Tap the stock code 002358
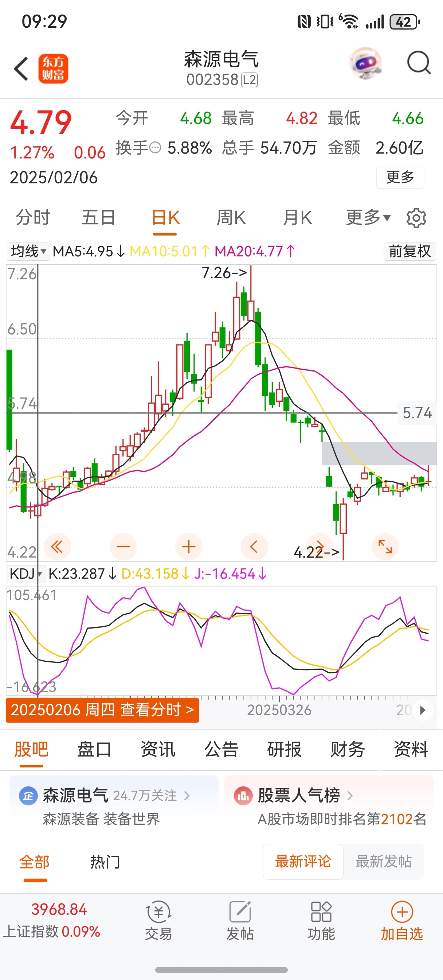This screenshot has height=980, width=443. coord(212,80)
